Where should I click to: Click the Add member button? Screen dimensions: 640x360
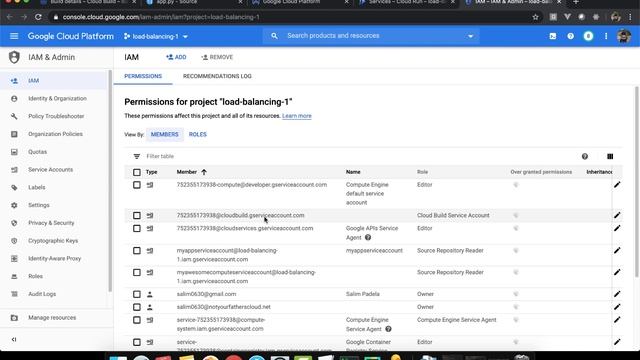[x=176, y=57]
